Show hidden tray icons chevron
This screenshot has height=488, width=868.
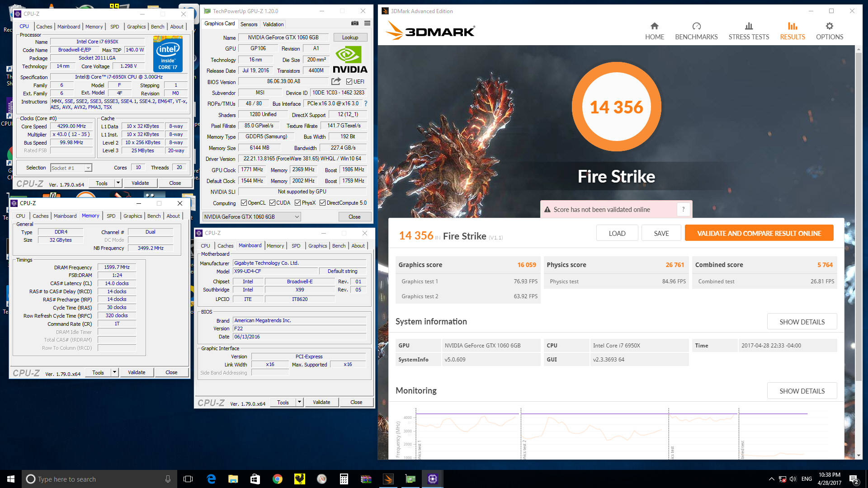772,479
